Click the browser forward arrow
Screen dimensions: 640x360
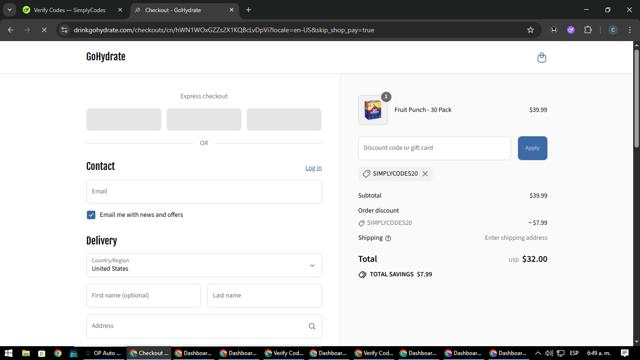[x=27, y=30]
